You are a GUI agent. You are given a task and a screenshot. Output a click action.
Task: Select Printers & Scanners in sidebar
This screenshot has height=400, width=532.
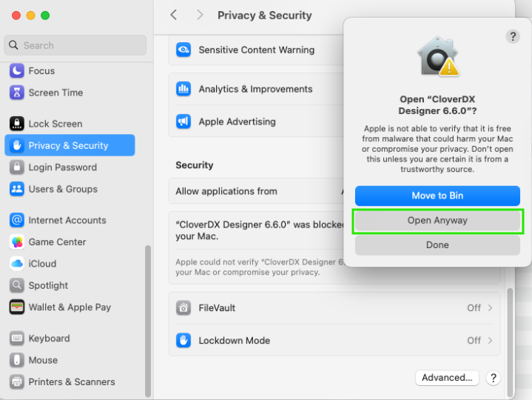coord(70,381)
